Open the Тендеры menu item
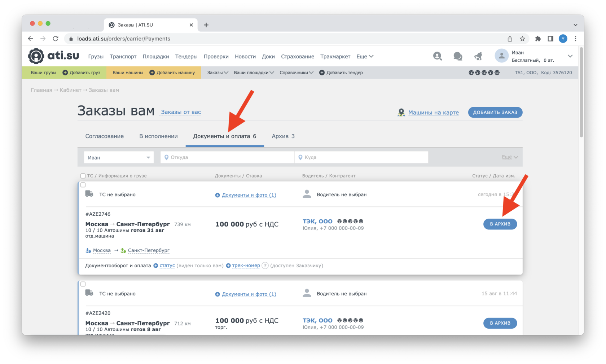The image size is (606, 364). [186, 56]
